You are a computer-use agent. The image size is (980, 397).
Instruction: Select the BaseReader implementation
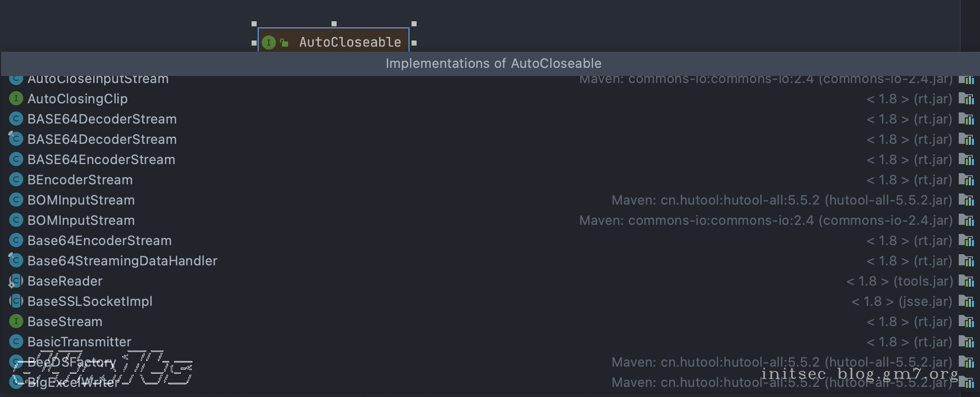(x=65, y=281)
